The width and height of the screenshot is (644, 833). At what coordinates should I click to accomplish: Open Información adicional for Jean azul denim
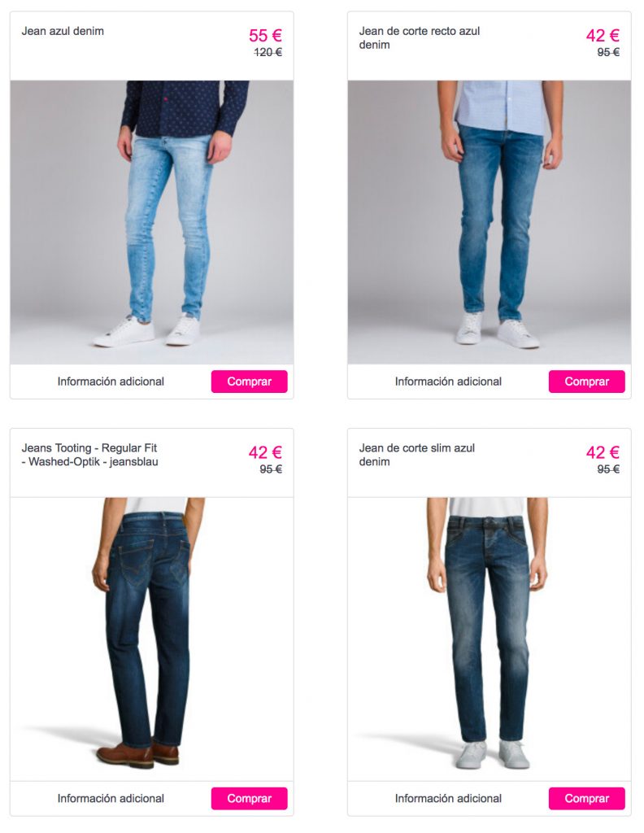pos(111,382)
